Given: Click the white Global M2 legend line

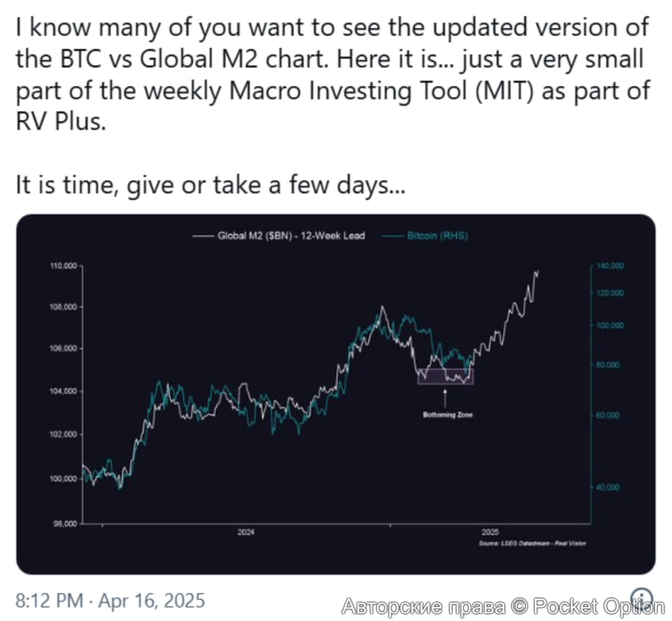Looking at the screenshot, I should pos(203,236).
